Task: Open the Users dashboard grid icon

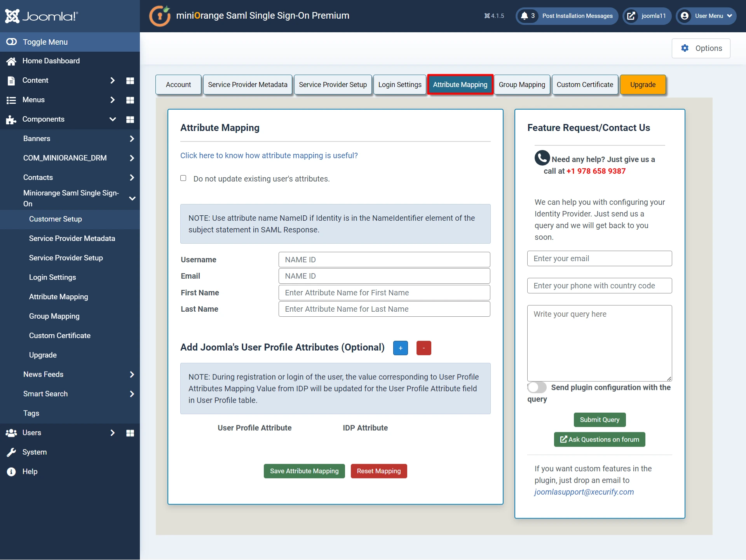Action: [x=130, y=433]
